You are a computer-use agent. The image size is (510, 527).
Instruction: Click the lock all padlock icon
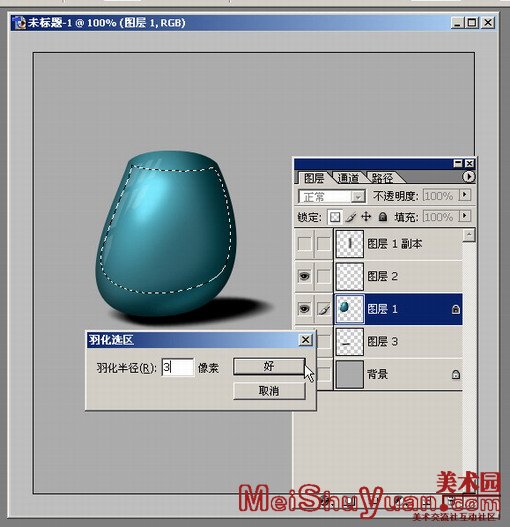click(383, 217)
